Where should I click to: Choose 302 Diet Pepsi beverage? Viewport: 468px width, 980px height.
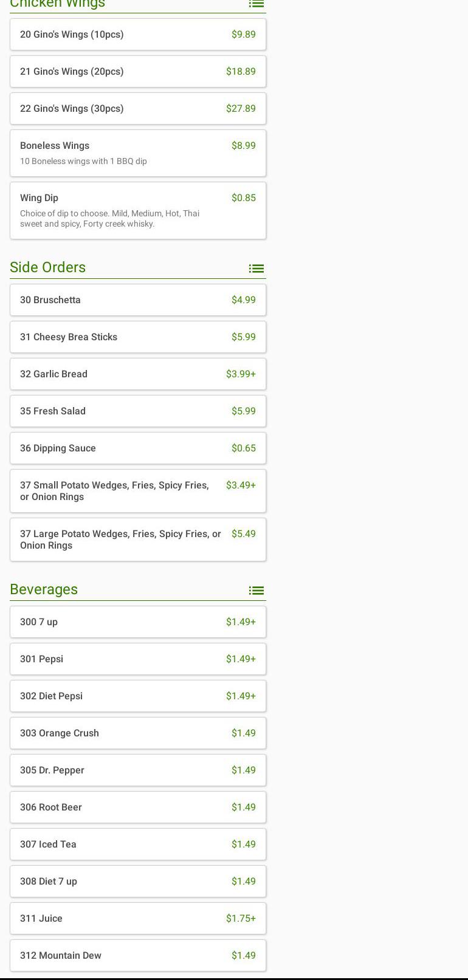coord(138,696)
